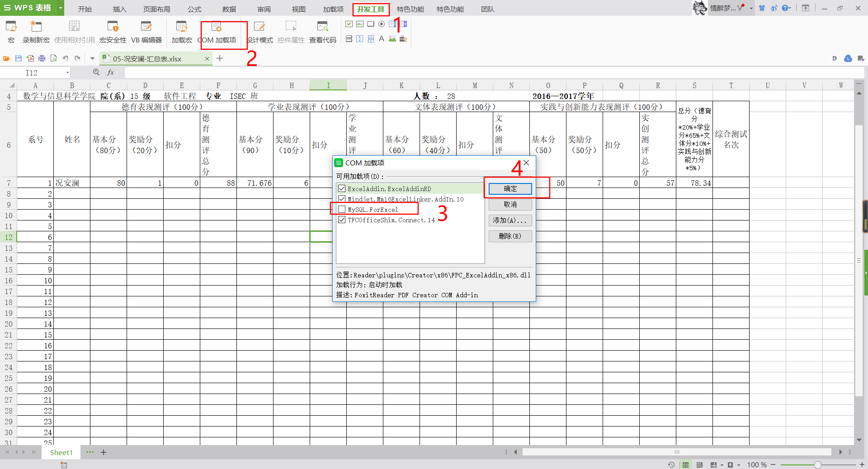Toggle 设计模式 design mode
The image size is (868, 469).
pos(259,32)
